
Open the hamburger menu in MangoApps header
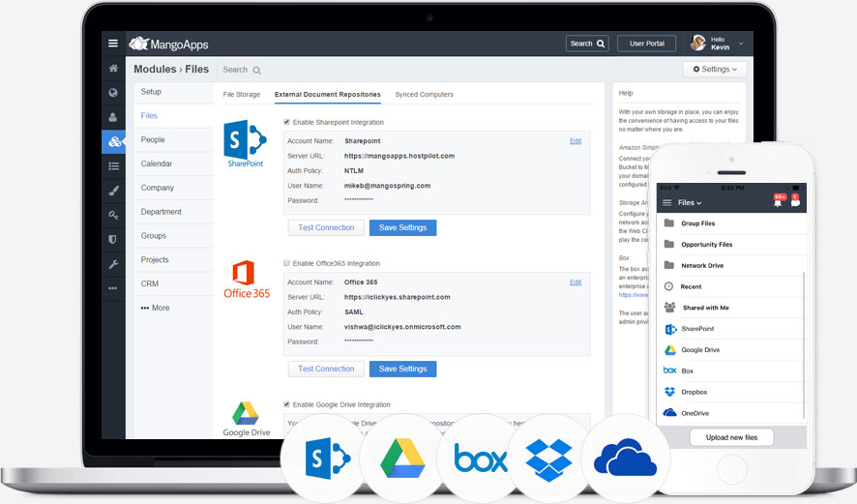point(113,44)
